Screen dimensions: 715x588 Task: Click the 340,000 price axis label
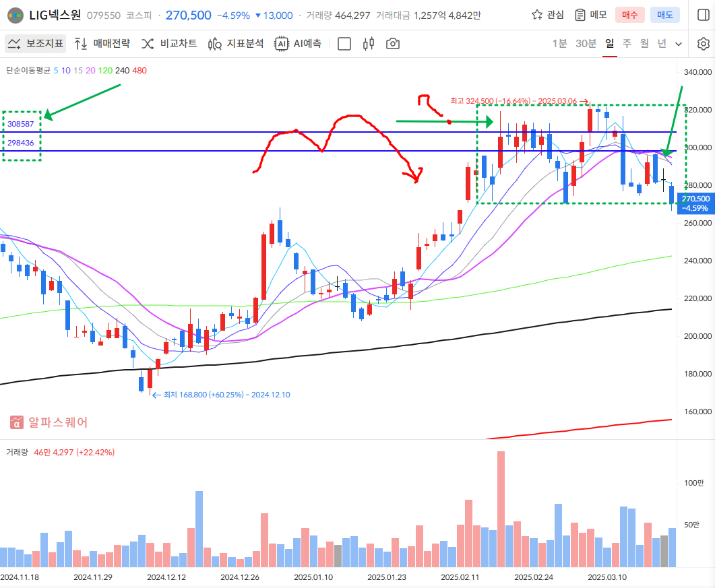[x=698, y=72]
